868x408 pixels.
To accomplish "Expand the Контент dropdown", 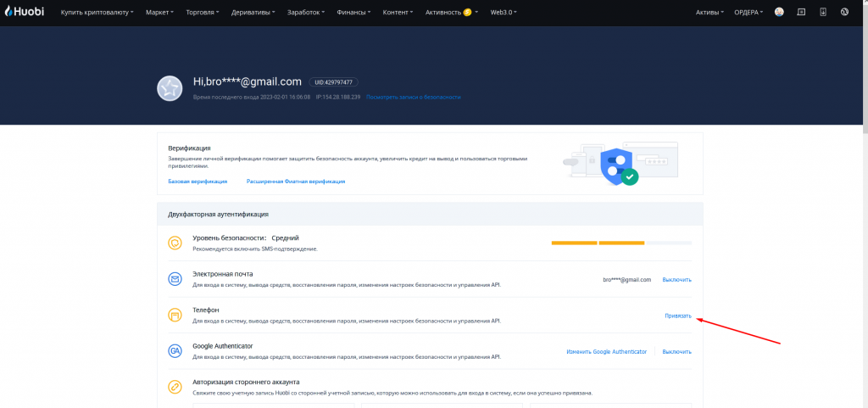I will (398, 12).
